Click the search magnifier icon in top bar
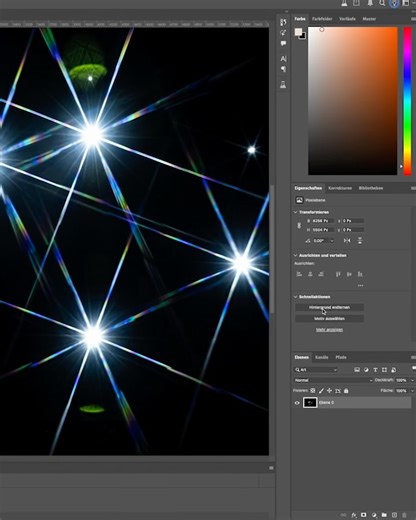The height and width of the screenshot is (520, 416). (382, 3)
